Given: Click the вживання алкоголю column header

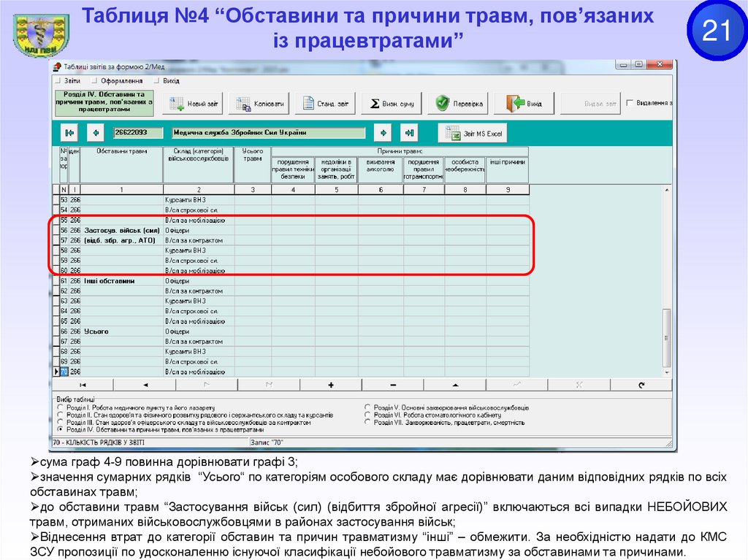Looking at the screenshot, I should click(x=380, y=170).
